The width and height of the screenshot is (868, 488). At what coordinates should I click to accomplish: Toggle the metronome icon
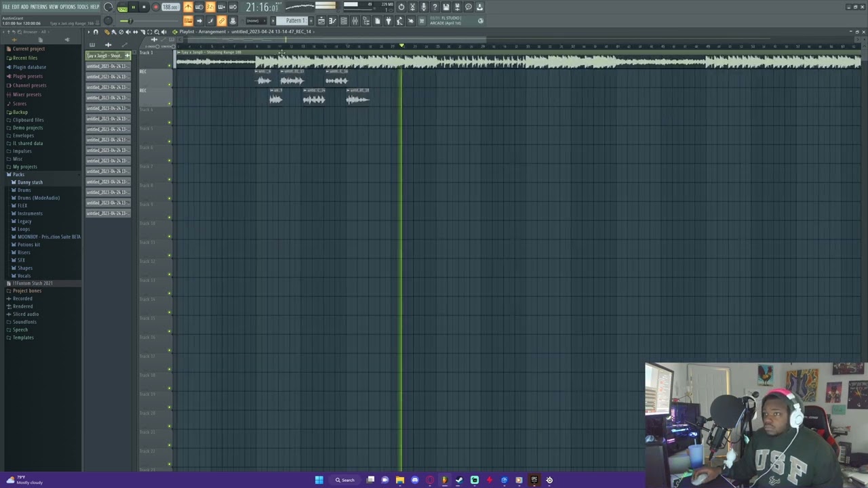188,7
